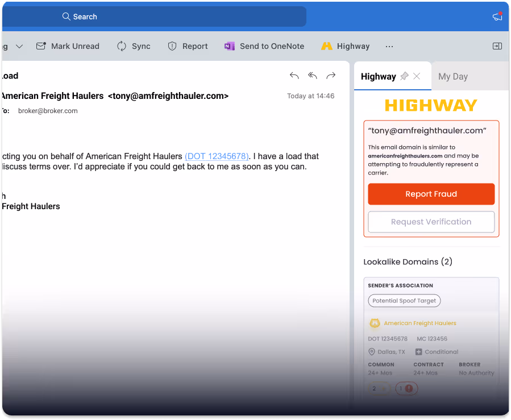This screenshot has width=511, height=420.
Task: Select the Highway label in the toolbar
Action: [x=354, y=46]
